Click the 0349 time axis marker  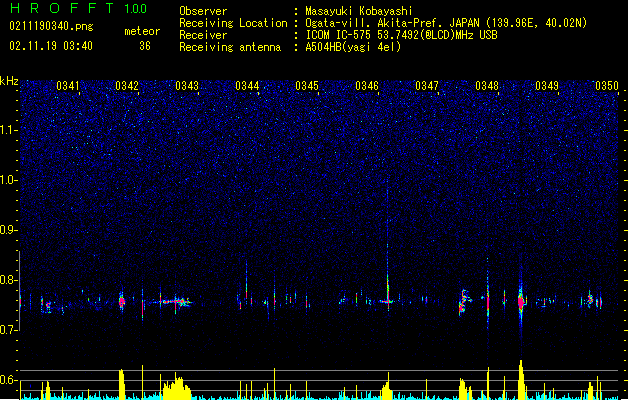[x=547, y=86]
